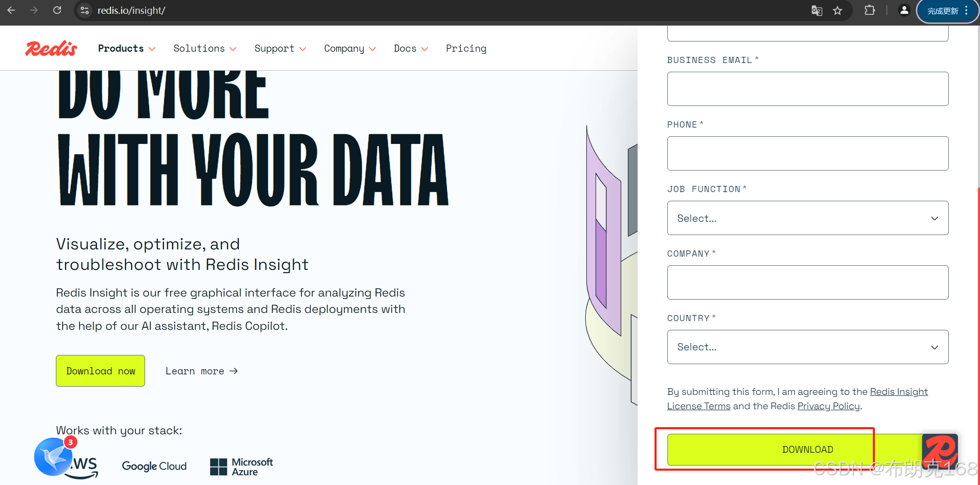Click the Google Cloud logo
This screenshot has width=980, height=485.
coord(154,466)
